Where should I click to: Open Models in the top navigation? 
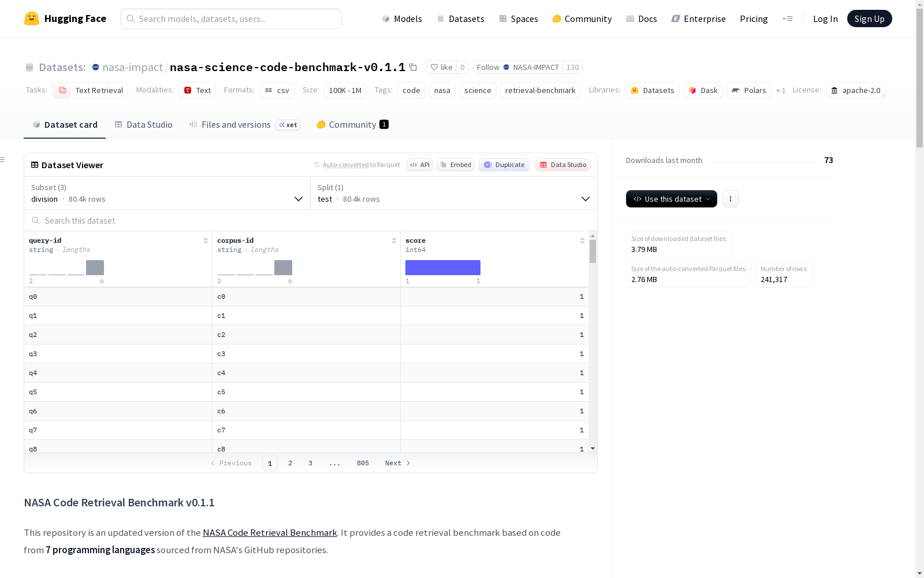point(402,18)
